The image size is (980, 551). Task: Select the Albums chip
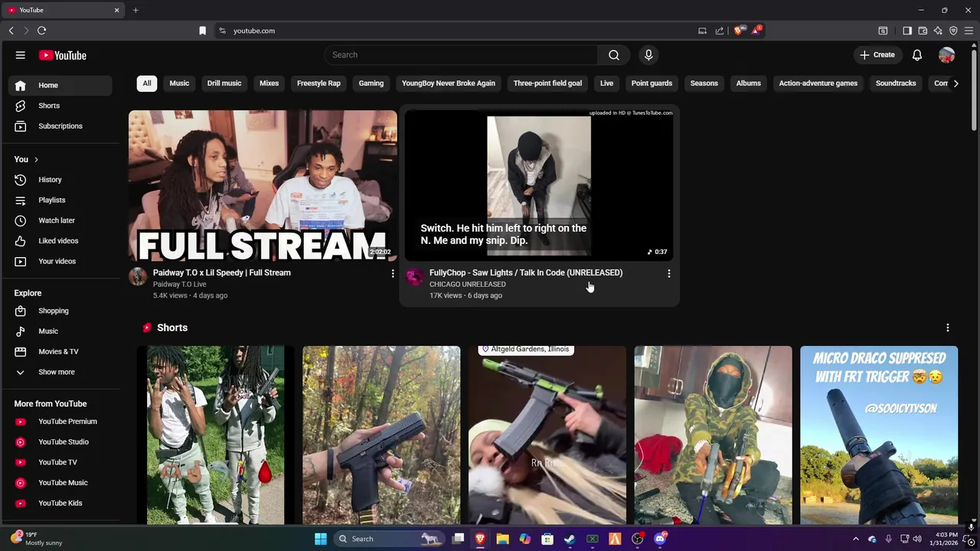749,83
